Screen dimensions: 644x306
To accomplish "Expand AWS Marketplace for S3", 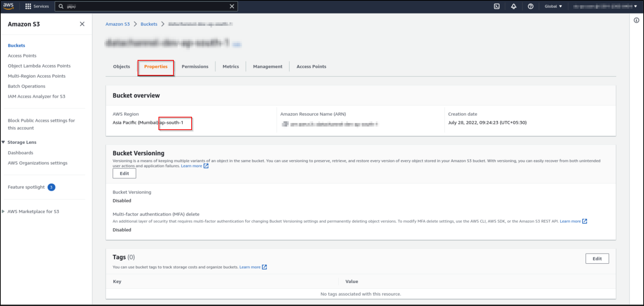I will tap(3, 212).
